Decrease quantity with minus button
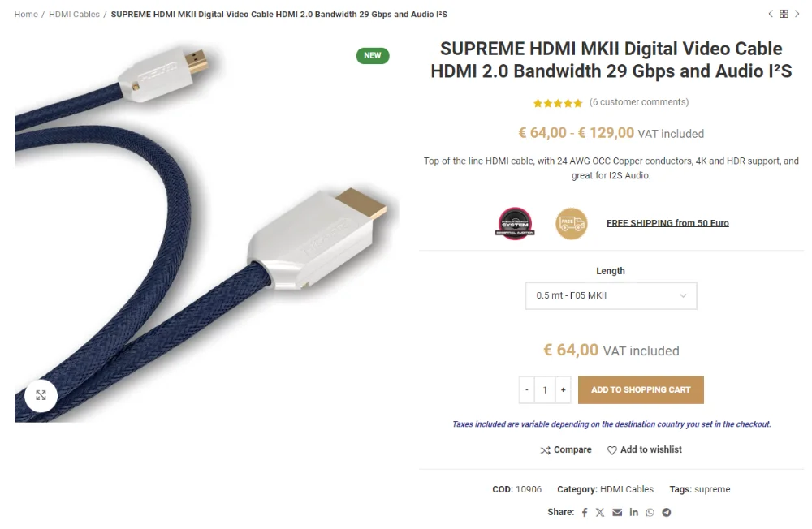Image resolution: width=812 pixels, height=529 pixels. tap(527, 390)
